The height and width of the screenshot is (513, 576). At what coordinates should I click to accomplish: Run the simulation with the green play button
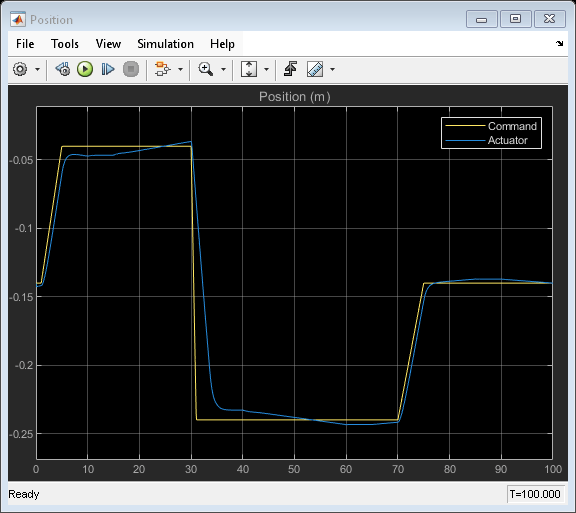pos(85,69)
